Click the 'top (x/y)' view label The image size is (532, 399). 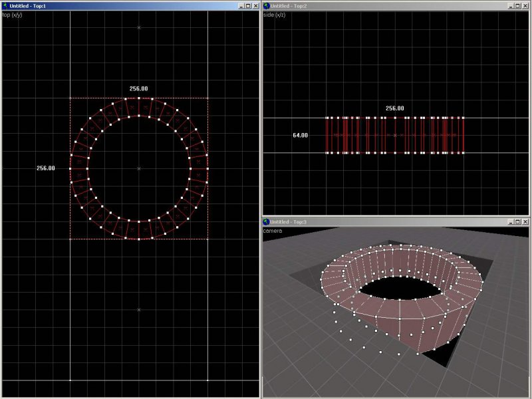[13, 14]
